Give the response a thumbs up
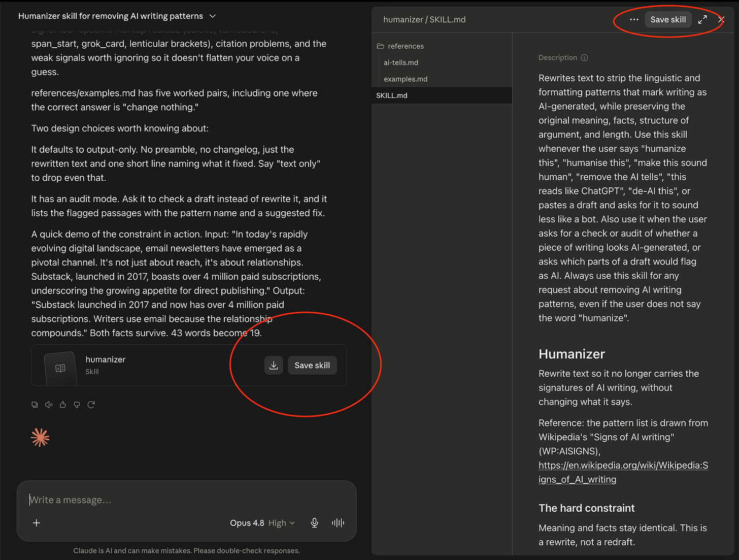The image size is (739, 560). [63, 405]
